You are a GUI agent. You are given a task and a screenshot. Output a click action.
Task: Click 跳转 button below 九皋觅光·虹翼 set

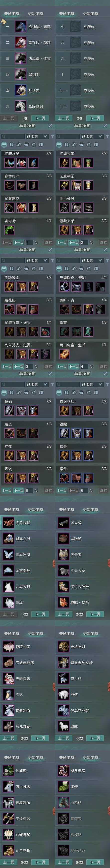[x=49, y=366]
